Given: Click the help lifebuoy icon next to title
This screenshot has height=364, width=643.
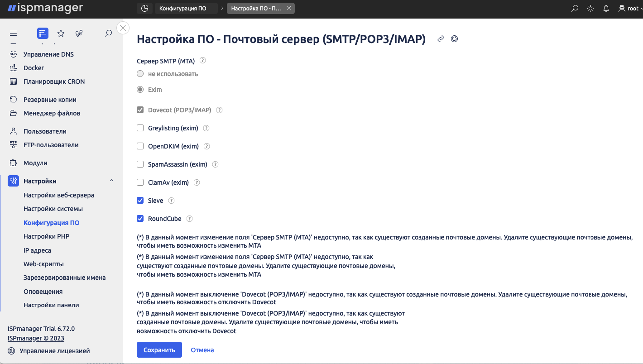Looking at the screenshot, I should (x=455, y=39).
